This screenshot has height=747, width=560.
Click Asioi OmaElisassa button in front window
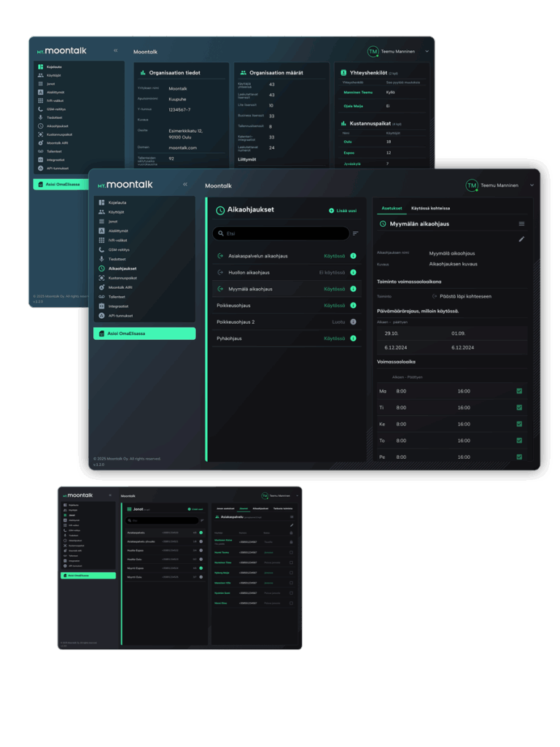click(144, 333)
